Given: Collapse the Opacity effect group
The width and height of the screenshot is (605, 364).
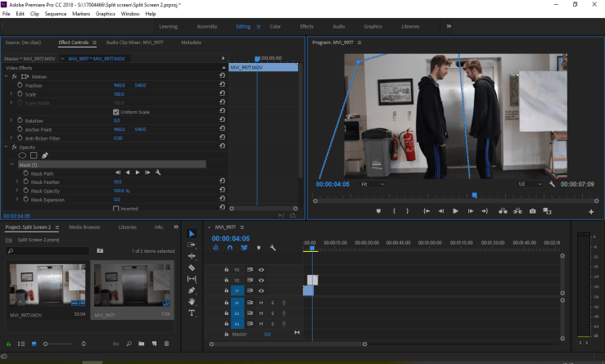Looking at the screenshot, I should click(x=7, y=147).
